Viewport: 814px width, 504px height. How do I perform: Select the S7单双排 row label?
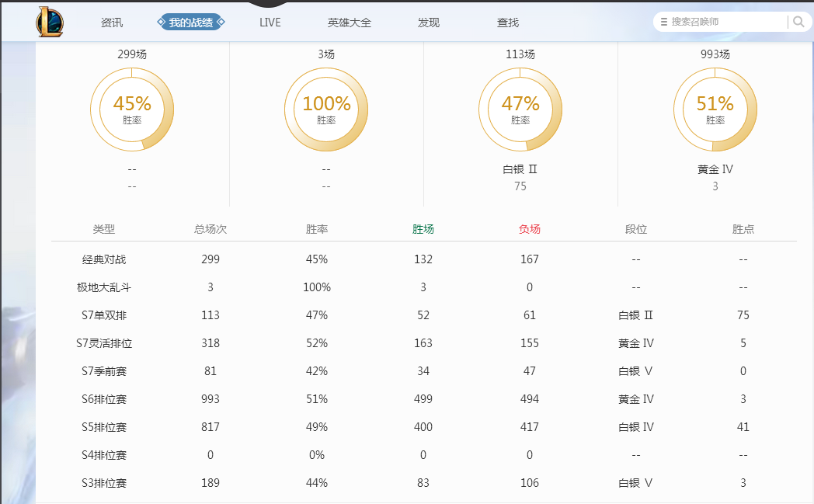(x=104, y=315)
